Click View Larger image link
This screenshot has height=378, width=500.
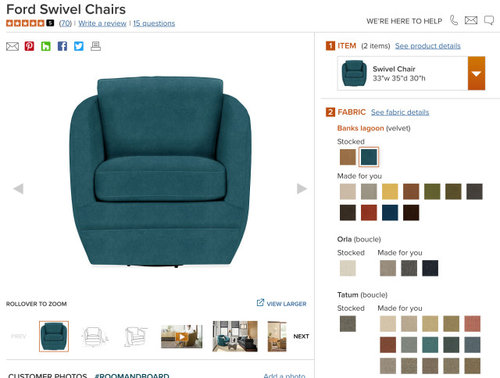coord(282,303)
